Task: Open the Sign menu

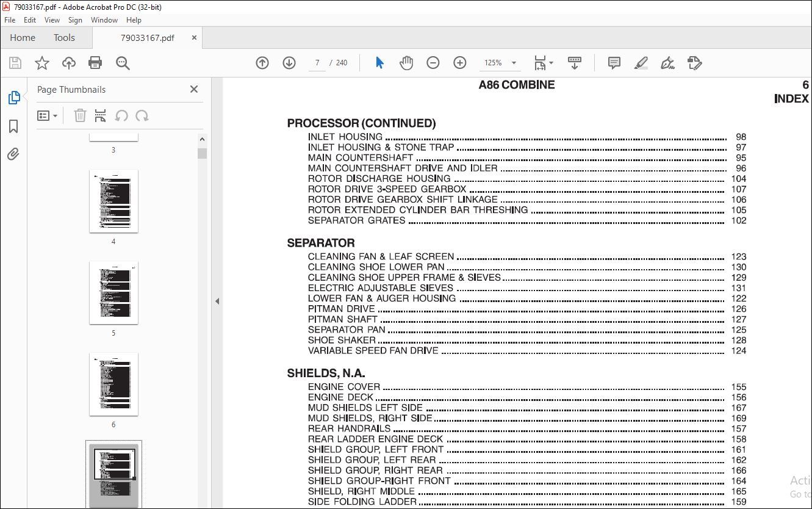Action: click(x=75, y=20)
